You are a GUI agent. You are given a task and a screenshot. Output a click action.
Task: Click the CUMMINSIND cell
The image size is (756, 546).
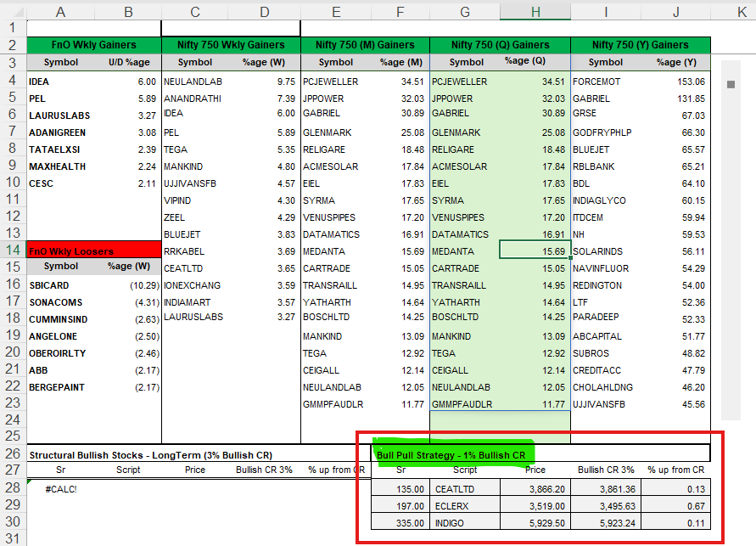click(60, 319)
